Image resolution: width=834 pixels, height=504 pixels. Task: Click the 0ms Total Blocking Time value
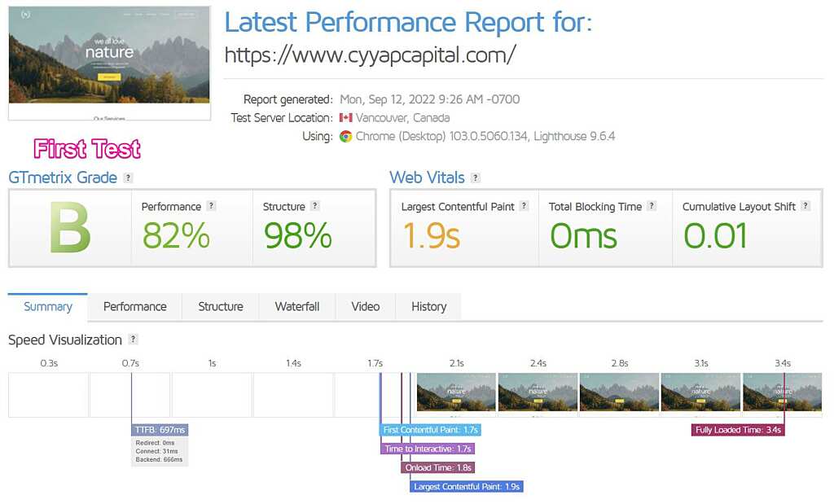point(583,235)
